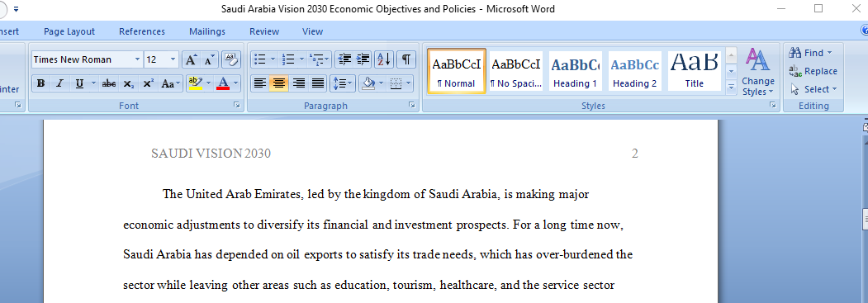Decrease font size with Shrink Font icon
This screenshot has height=303, width=868.
pyautogui.click(x=209, y=59)
